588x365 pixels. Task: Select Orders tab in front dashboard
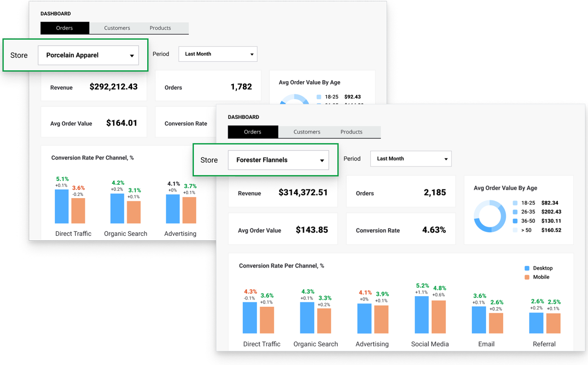coord(253,132)
